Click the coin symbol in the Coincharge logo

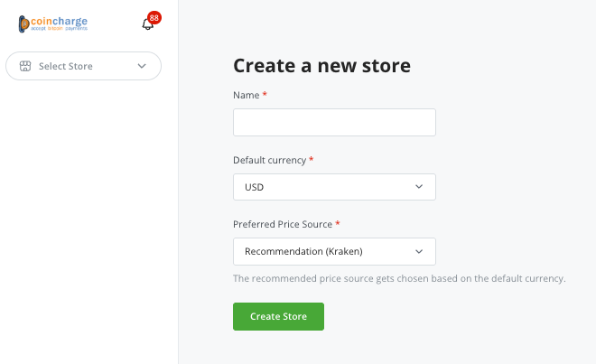23,24
